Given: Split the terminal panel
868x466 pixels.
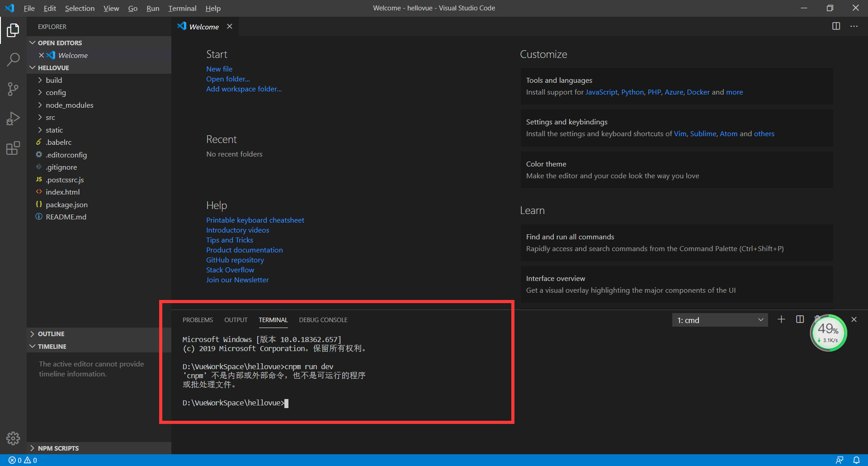Looking at the screenshot, I should (x=800, y=319).
